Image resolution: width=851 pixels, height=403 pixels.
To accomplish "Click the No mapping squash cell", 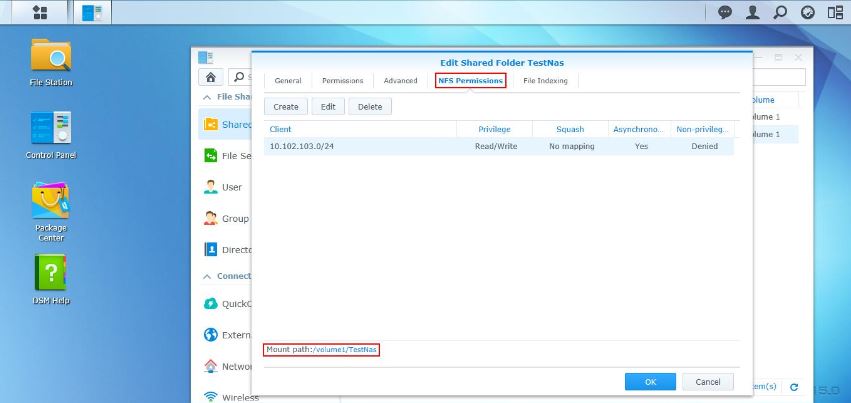I will (x=571, y=146).
